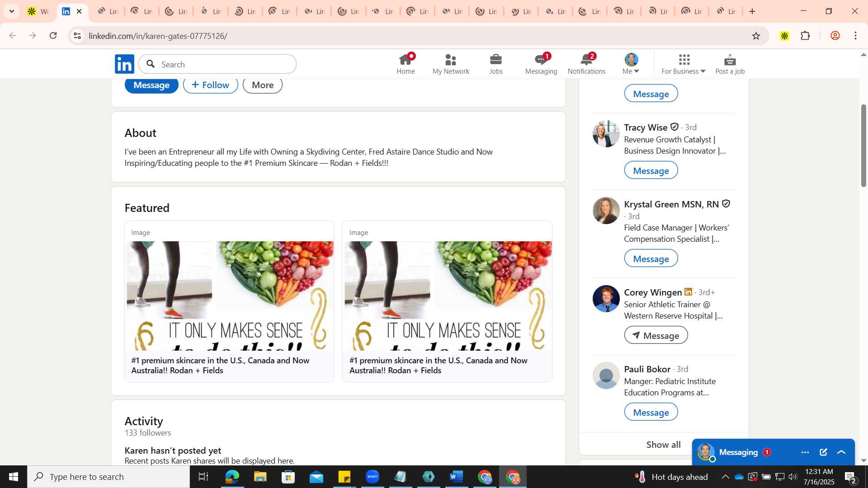Follow Karen Gates

[x=211, y=85]
